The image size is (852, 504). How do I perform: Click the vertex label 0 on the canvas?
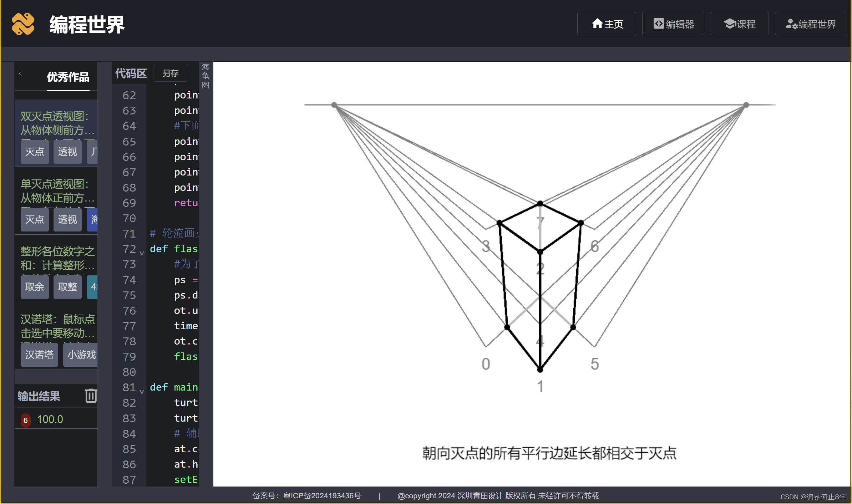486,364
